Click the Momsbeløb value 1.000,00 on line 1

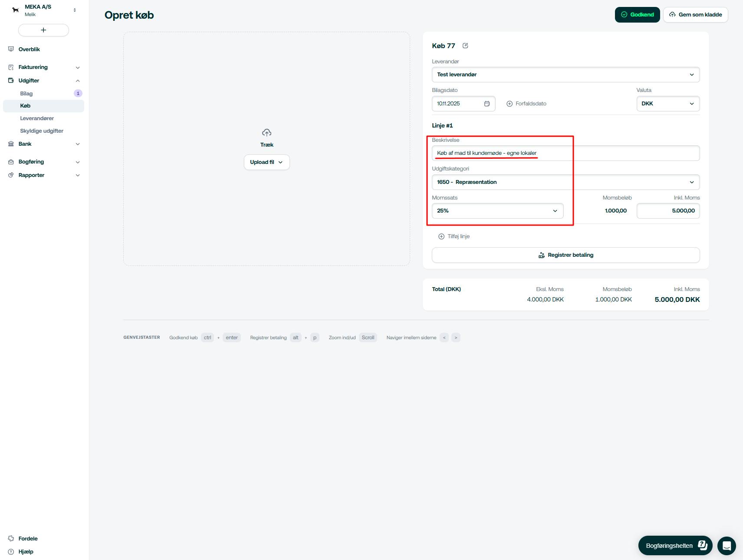(x=616, y=211)
